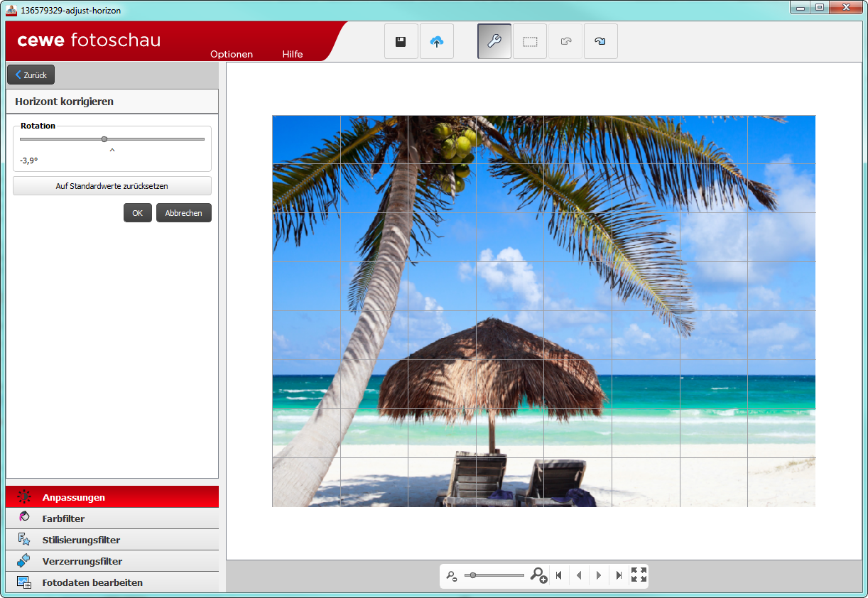Viewport: 868px width, 598px height.
Task: Click the zoom in magnifier icon
Action: coord(538,575)
